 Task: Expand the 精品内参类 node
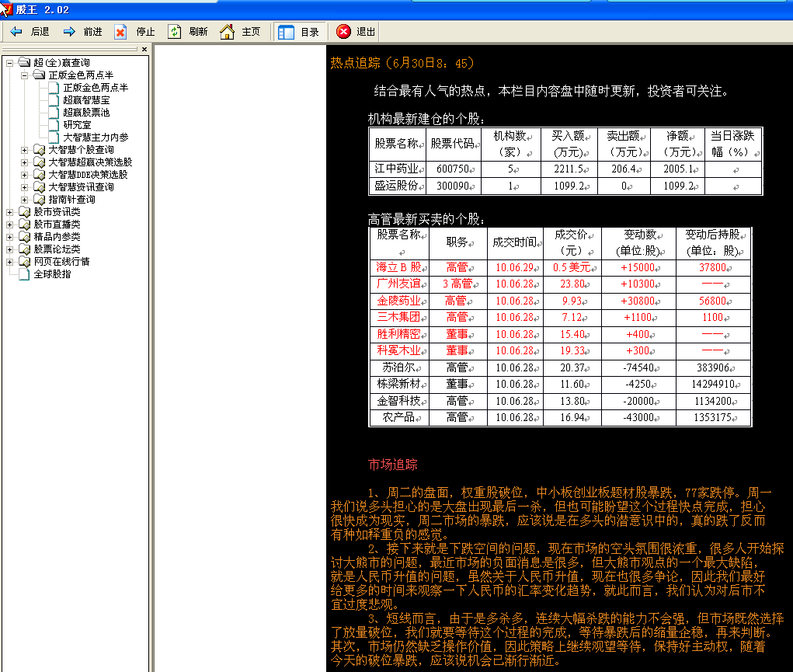(9, 237)
